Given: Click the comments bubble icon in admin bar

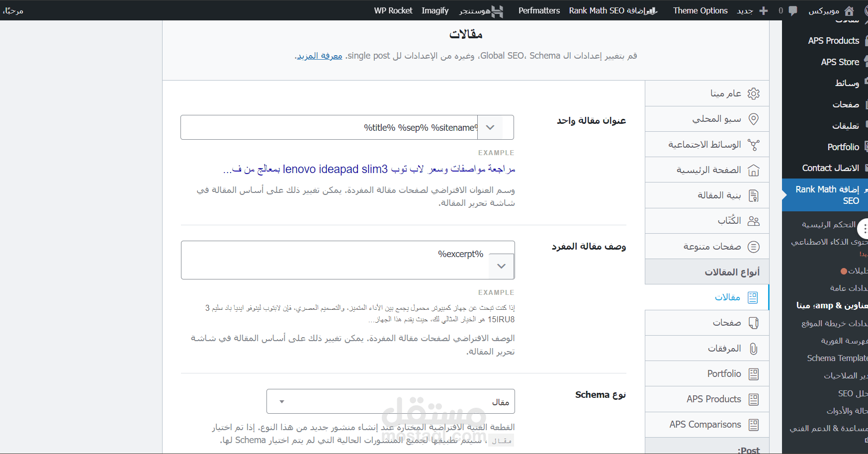Looking at the screenshot, I should point(793,10).
